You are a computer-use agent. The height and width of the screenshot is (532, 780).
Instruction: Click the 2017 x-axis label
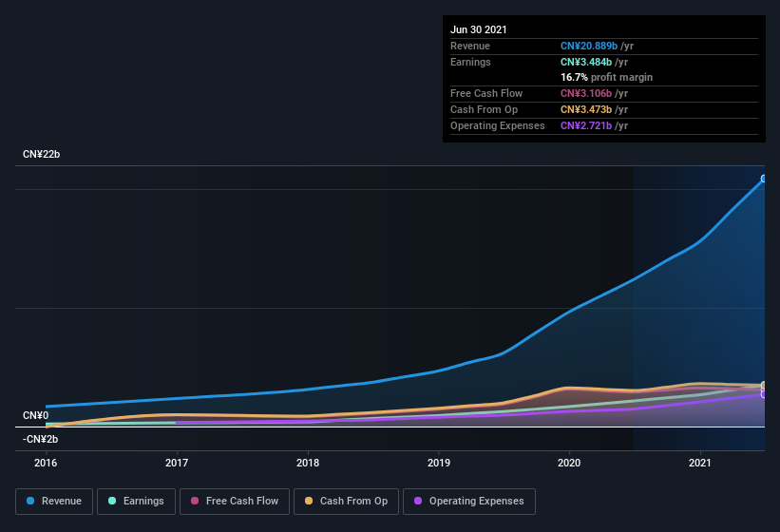coord(177,463)
